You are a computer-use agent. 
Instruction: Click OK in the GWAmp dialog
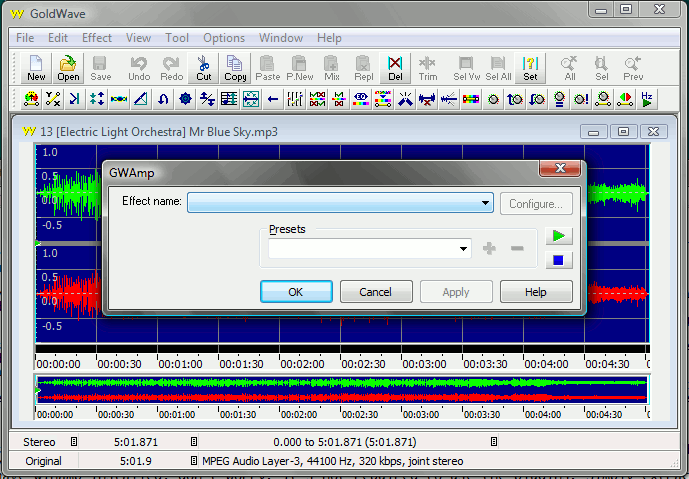click(296, 292)
